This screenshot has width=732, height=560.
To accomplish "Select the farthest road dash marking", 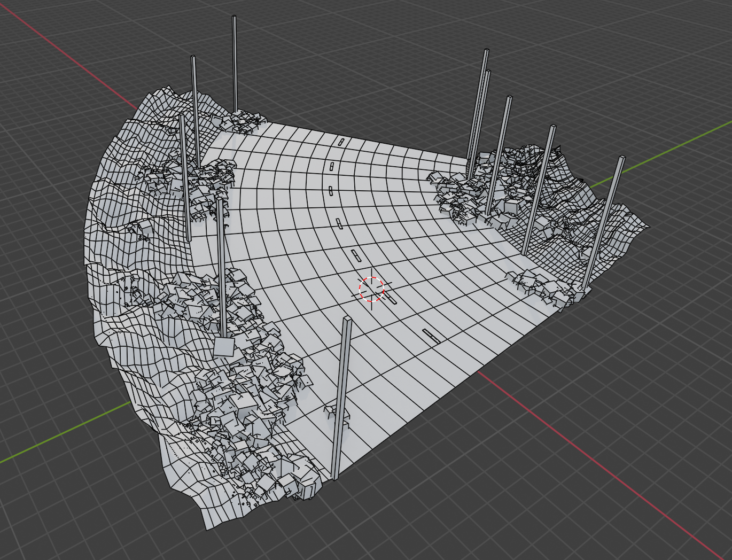I will click(341, 142).
